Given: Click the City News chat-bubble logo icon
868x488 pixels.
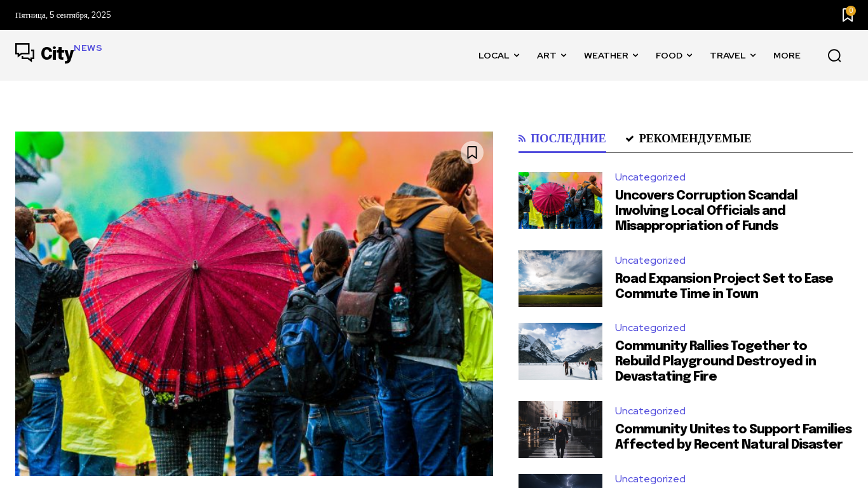Looking at the screenshot, I should 25,53.
